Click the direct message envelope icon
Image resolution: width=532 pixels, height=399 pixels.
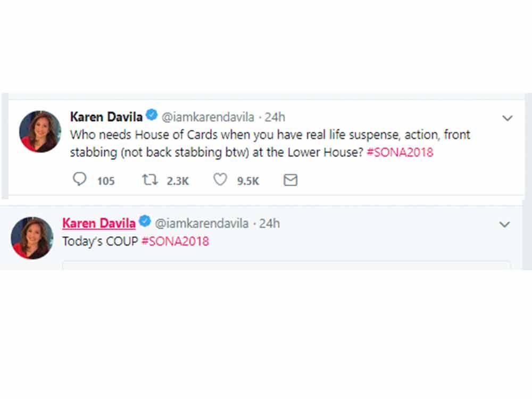[x=290, y=180]
